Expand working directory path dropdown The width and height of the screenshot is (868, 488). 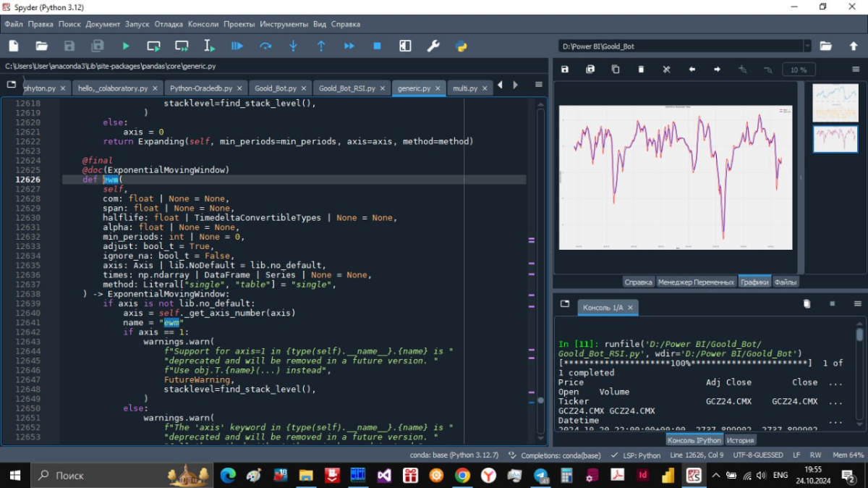pyautogui.click(x=807, y=46)
